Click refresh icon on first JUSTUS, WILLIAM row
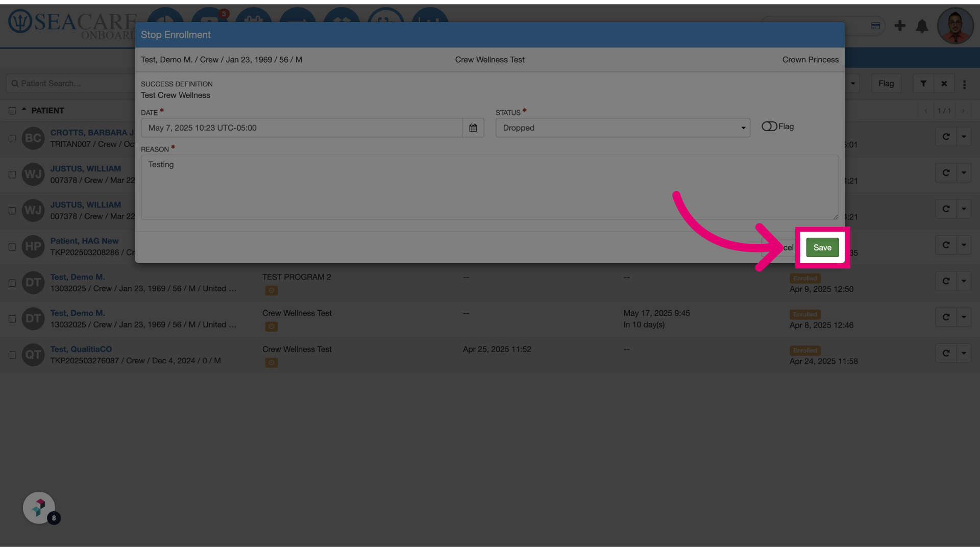The width and height of the screenshot is (980, 551). point(946,173)
